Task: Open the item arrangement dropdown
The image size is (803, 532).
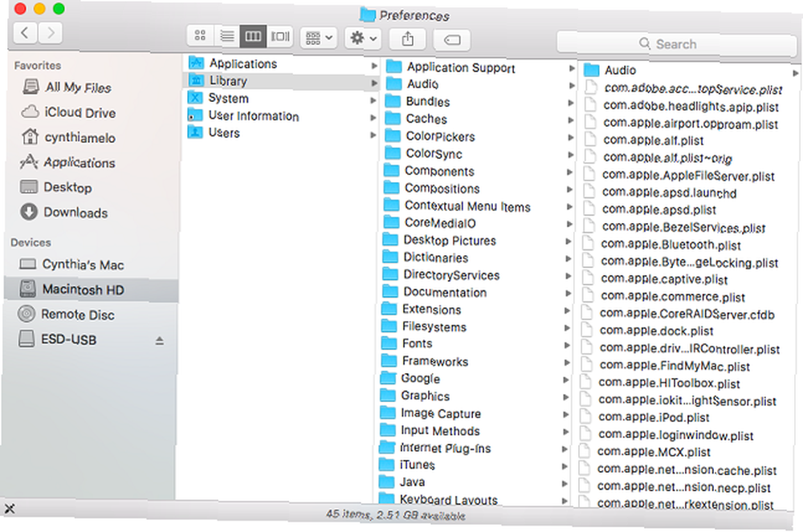Action: [x=319, y=38]
